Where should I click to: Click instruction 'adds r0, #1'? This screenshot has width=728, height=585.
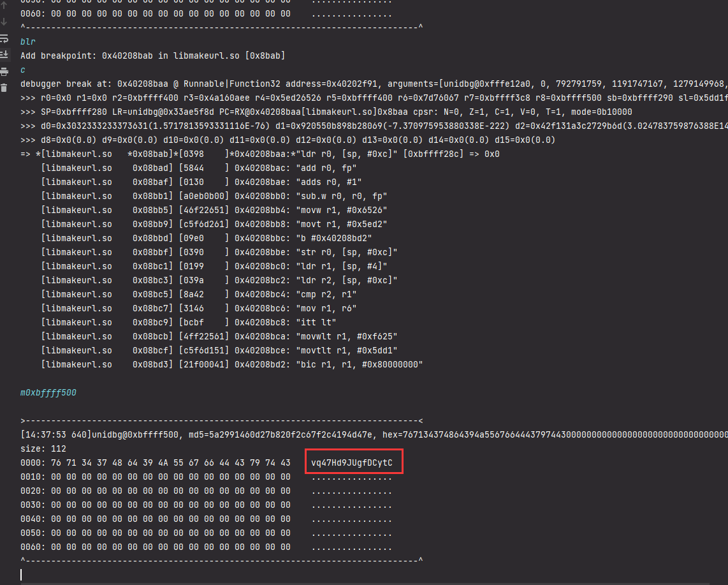pos(329,182)
